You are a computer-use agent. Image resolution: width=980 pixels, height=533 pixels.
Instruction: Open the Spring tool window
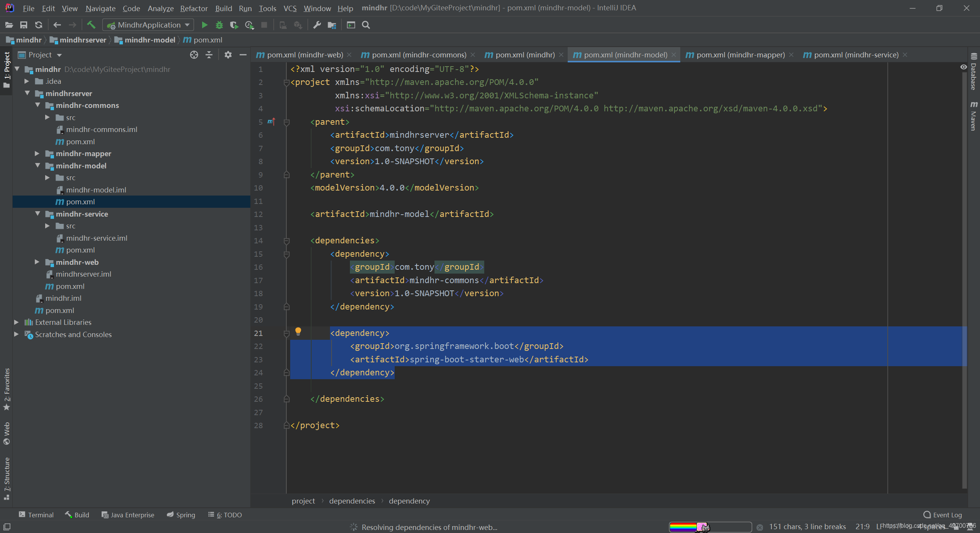coord(181,515)
